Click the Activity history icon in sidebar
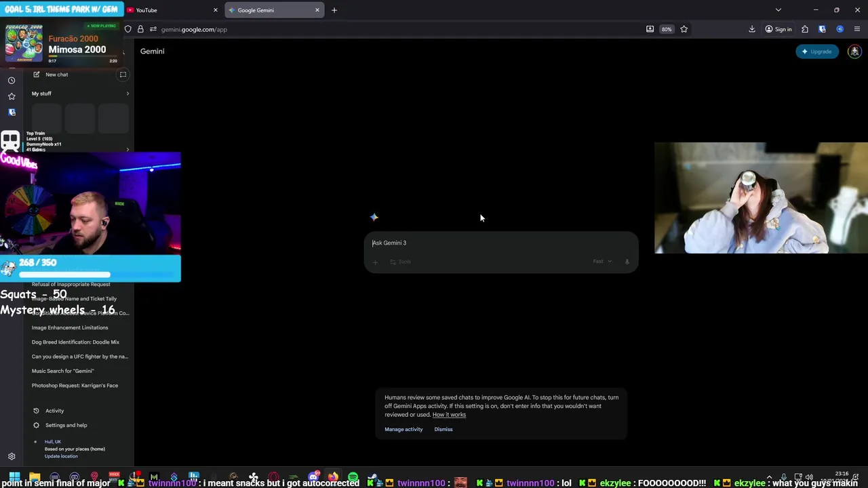868x488 pixels. [x=36, y=411]
